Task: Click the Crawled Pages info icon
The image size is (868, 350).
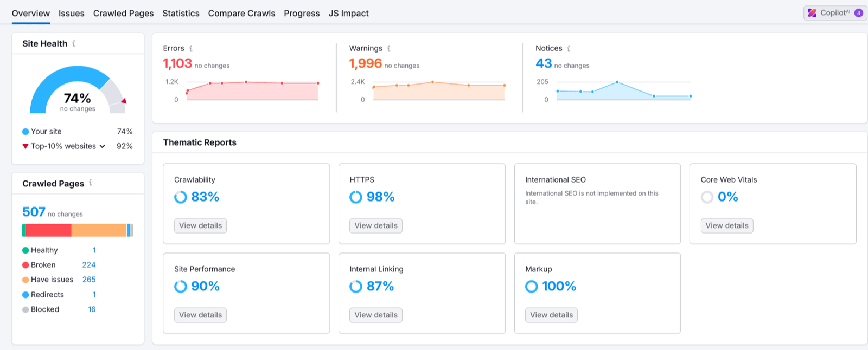Action: coord(91,183)
